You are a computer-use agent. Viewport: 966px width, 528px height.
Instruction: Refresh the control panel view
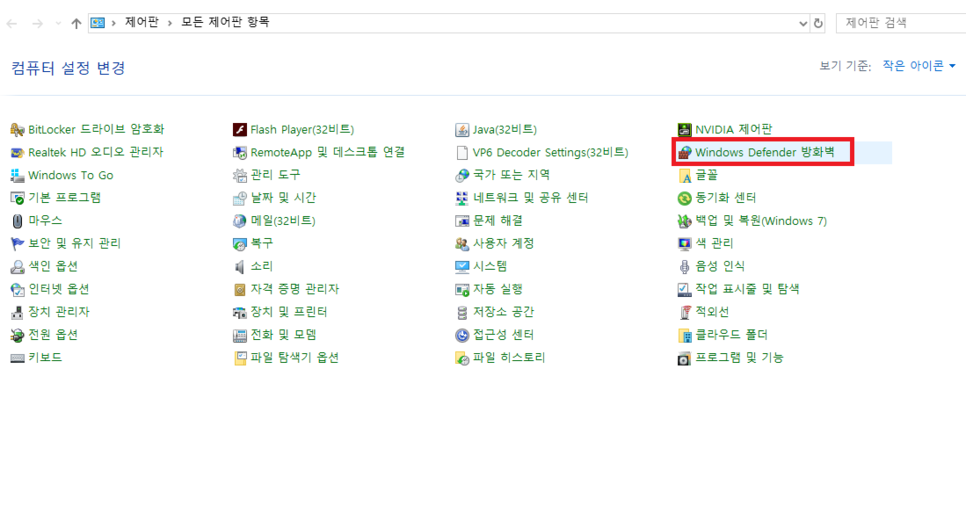click(818, 23)
